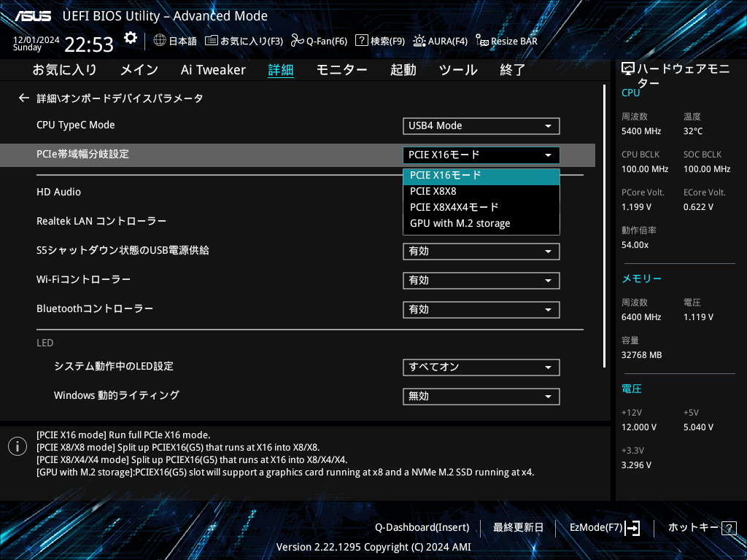Click the 22:53 clock

[x=89, y=44]
